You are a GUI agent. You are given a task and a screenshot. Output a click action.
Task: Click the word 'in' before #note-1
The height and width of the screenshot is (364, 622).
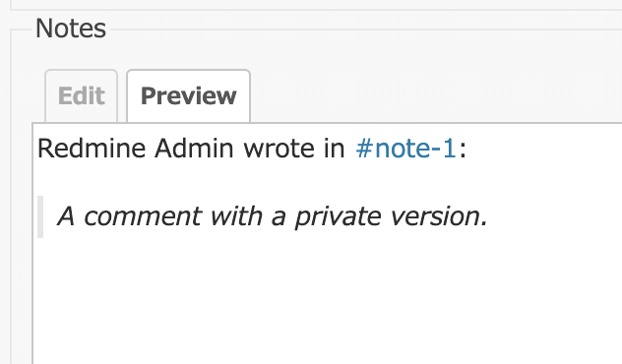[x=335, y=149]
